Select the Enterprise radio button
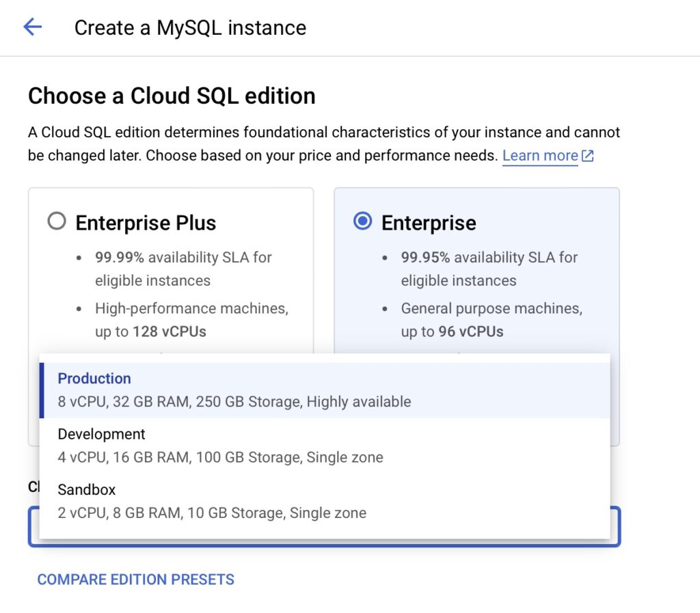Viewport: 700px width, 613px height. coord(363,222)
